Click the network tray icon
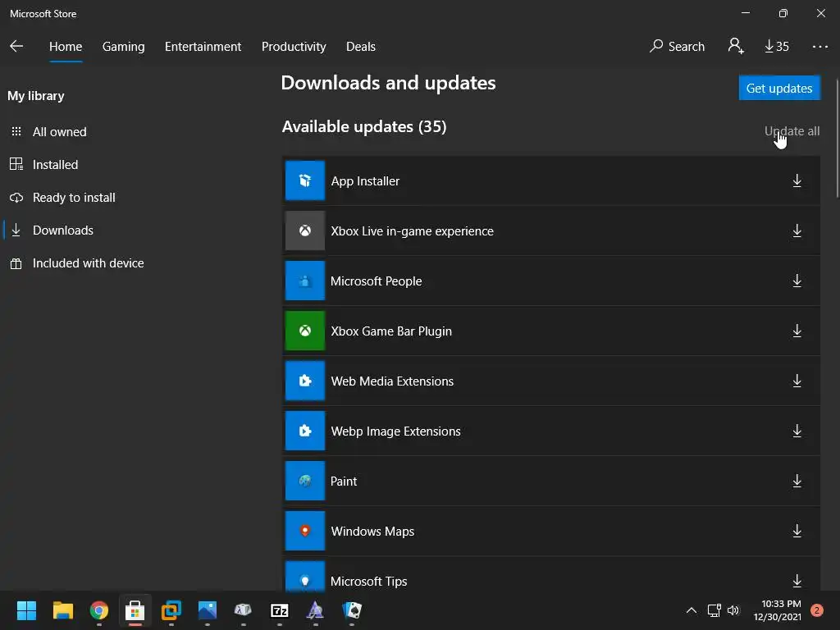 [x=714, y=610]
